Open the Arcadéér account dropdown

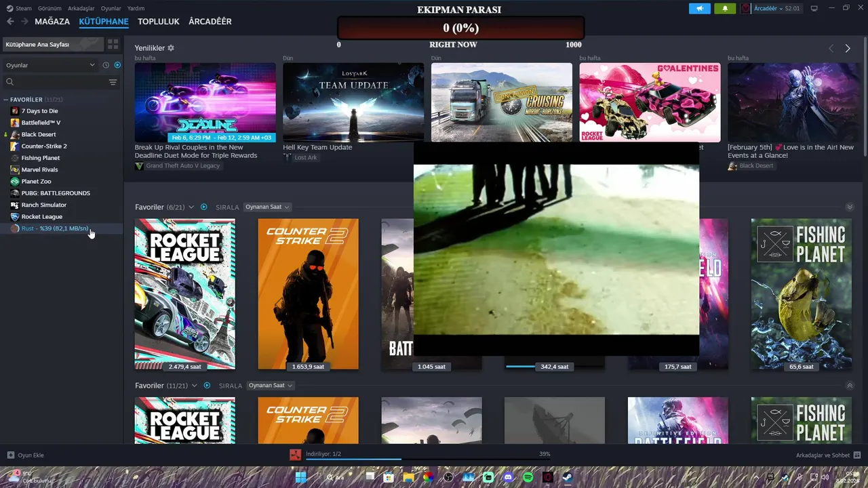770,8
